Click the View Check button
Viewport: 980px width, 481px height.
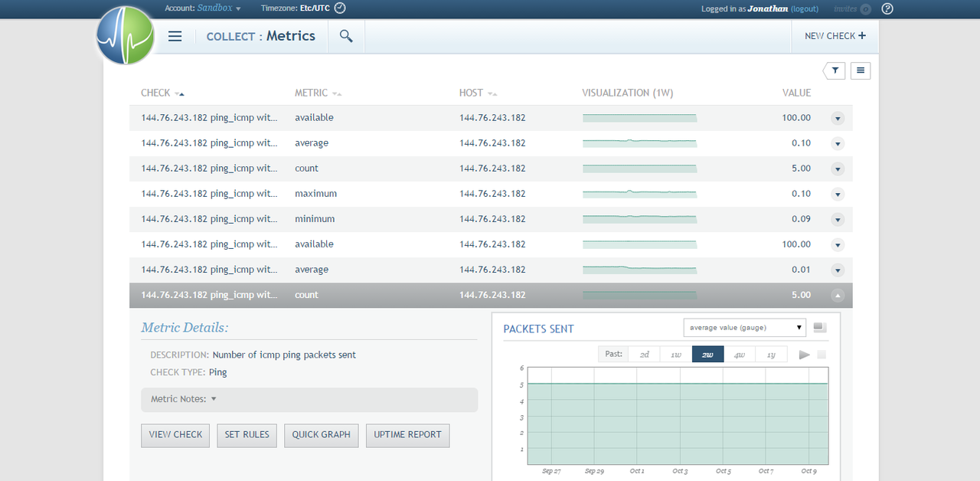point(175,435)
